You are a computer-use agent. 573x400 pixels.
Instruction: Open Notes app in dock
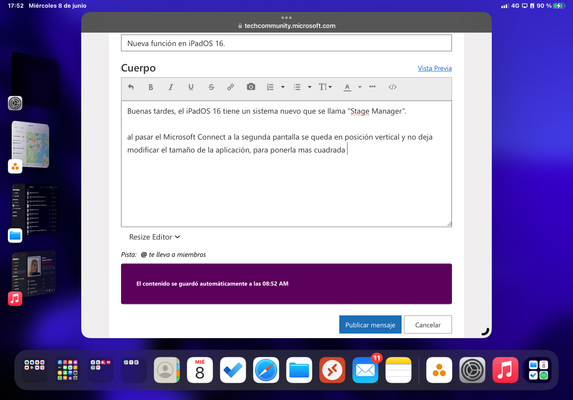(x=398, y=370)
